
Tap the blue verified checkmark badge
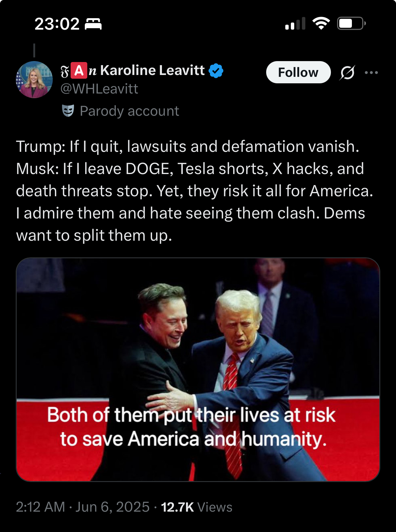click(216, 71)
